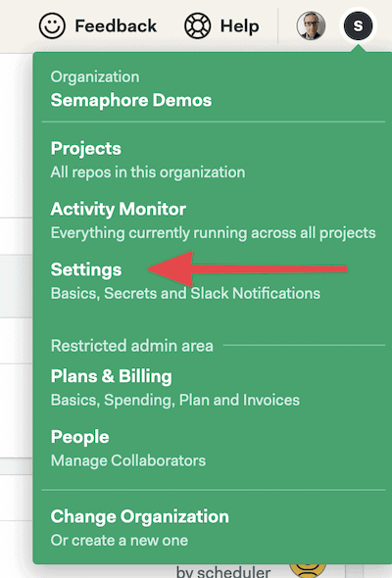392x578 pixels.
Task: Open the Help link text
Action: (239, 26)
